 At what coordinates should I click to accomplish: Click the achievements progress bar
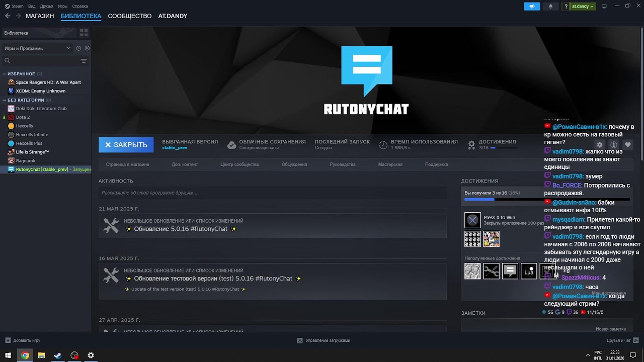(x=547, y=200)
